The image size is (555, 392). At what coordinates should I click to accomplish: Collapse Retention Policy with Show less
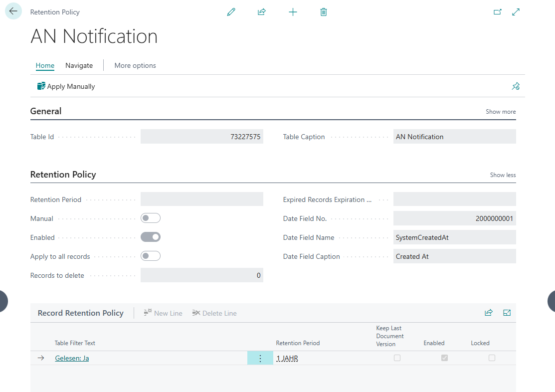coord(503,175)
